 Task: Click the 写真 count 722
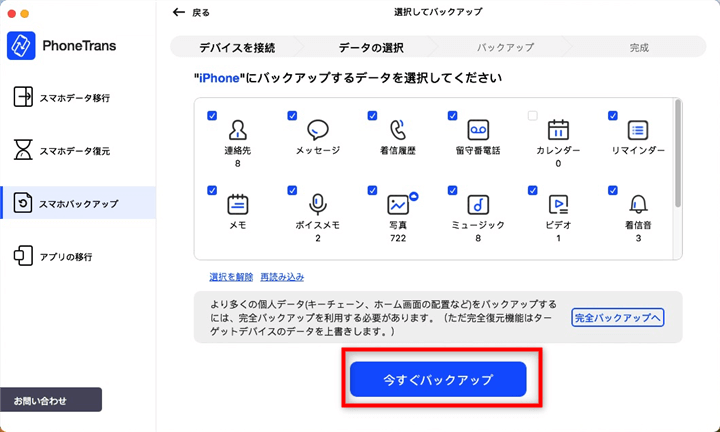398,238
